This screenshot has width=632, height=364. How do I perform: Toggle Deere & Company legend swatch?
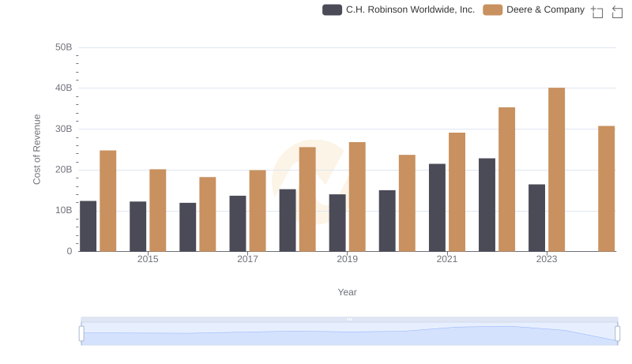(492, 9)
